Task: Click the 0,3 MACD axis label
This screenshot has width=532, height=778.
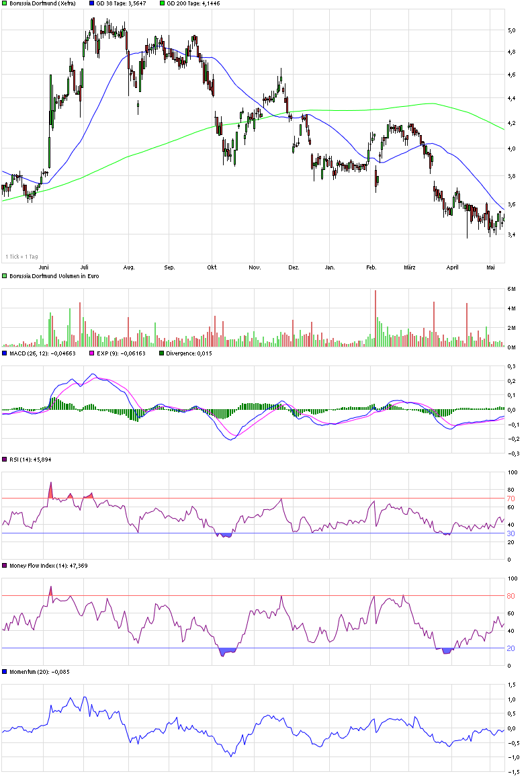Action: click(512, 366)
